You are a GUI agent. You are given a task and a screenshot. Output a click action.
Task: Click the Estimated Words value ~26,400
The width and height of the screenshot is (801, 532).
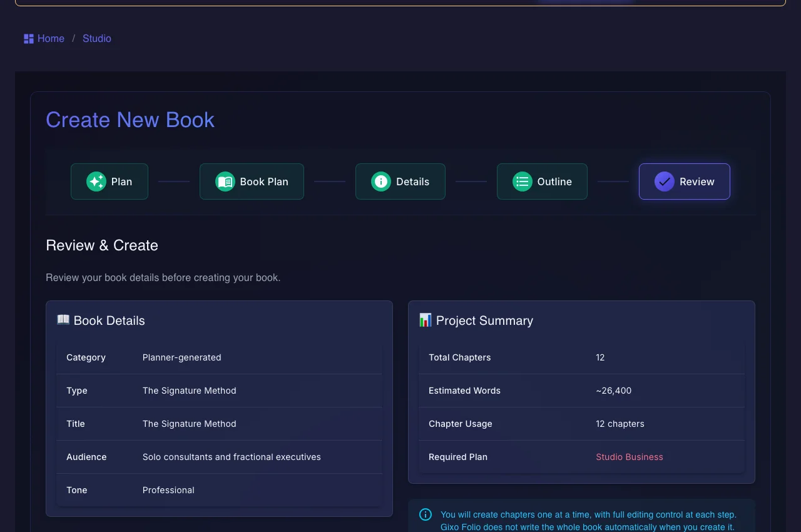click(x=614, y=391)
